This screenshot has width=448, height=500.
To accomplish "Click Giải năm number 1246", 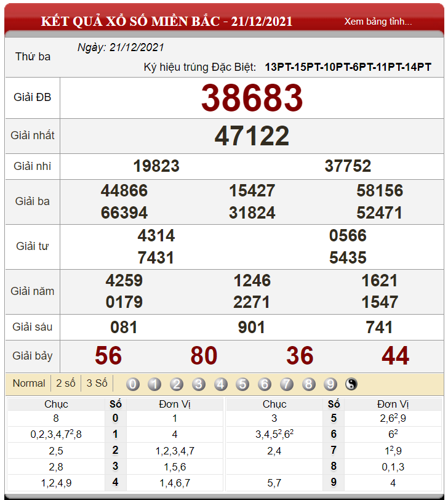I will (252, 281).
